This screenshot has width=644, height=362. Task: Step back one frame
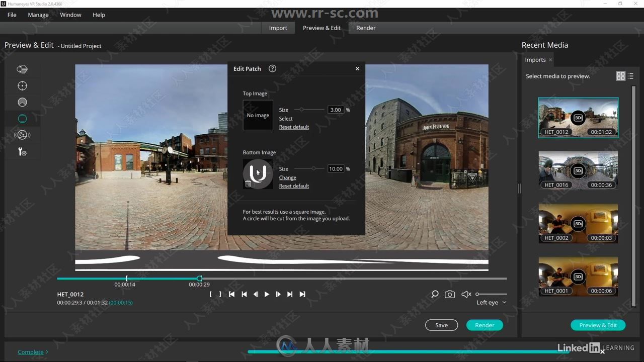pos(256,294)
